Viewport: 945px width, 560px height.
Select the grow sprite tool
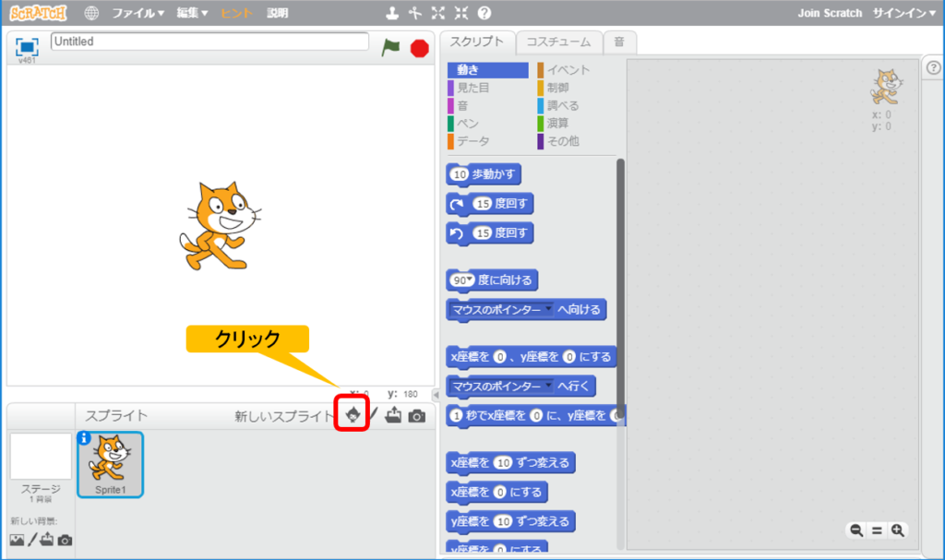click(437, 13)
